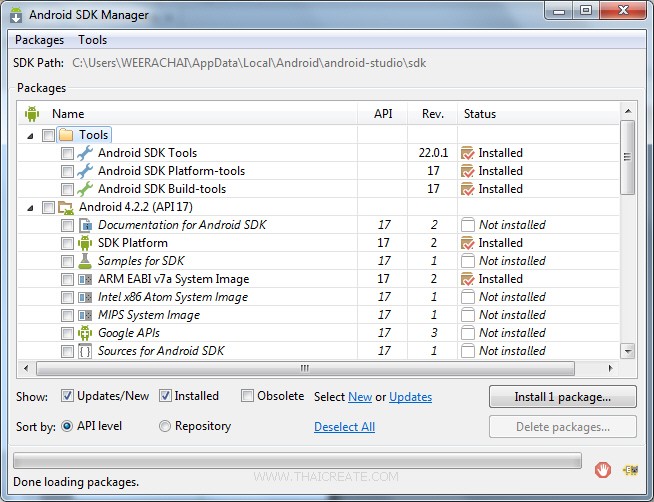Select the Repository sort option
The height and width of the screenshot is (502, 654).
(x=165, y=426)
